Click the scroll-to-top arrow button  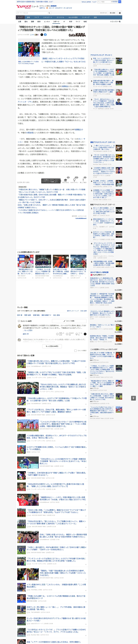tap(133, 398)
